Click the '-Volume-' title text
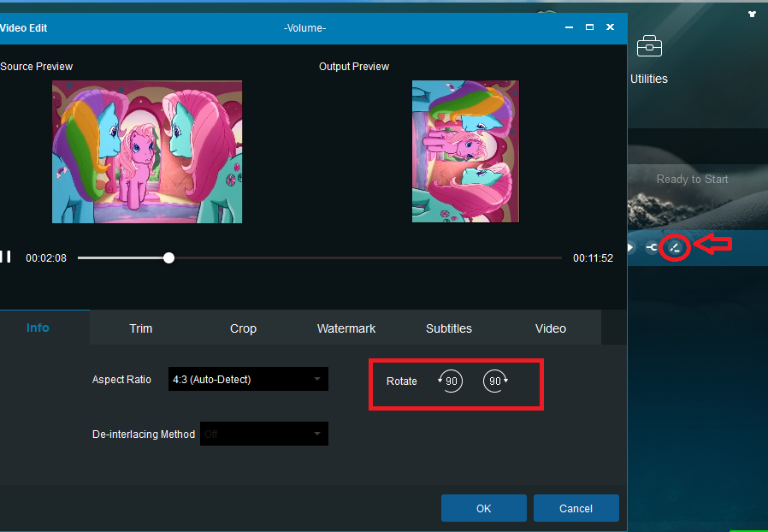This screenshot has width=768, height=532. click(x=304, y=28)
